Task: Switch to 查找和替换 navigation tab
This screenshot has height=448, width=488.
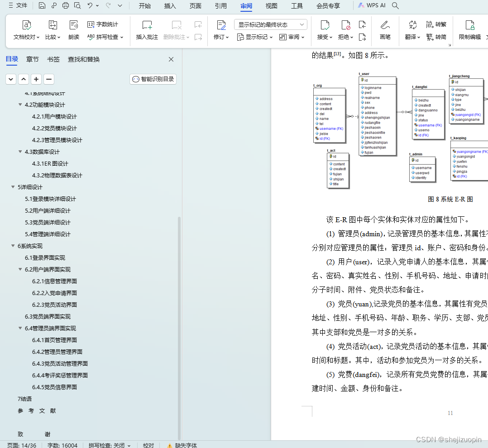Action: click(x=84, y=59)
